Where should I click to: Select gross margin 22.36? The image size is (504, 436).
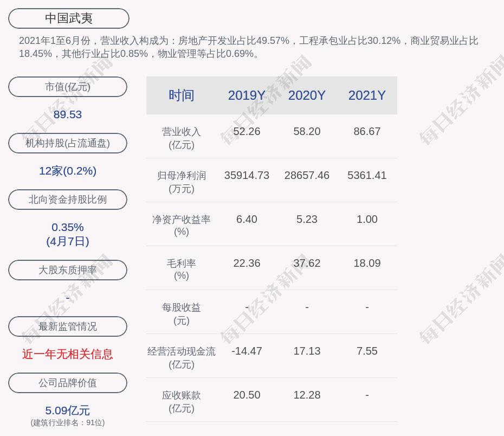coord(247,264)
